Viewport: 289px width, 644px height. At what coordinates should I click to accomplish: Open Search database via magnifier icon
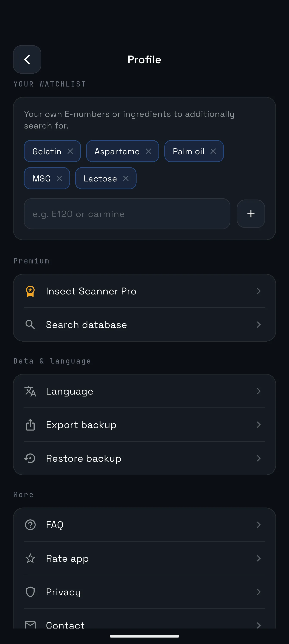pyautogui.click(x=30, y=325)
